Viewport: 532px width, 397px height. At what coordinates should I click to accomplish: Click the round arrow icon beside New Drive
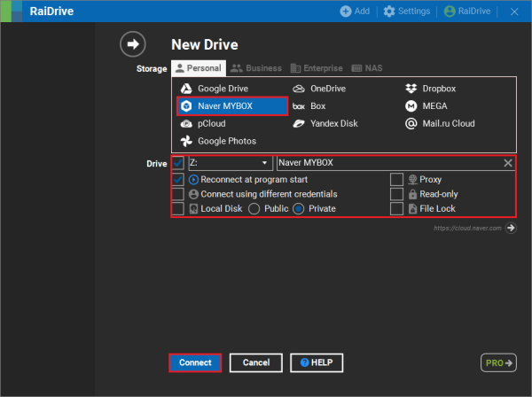pyautogui.click(x=133, y=44)
